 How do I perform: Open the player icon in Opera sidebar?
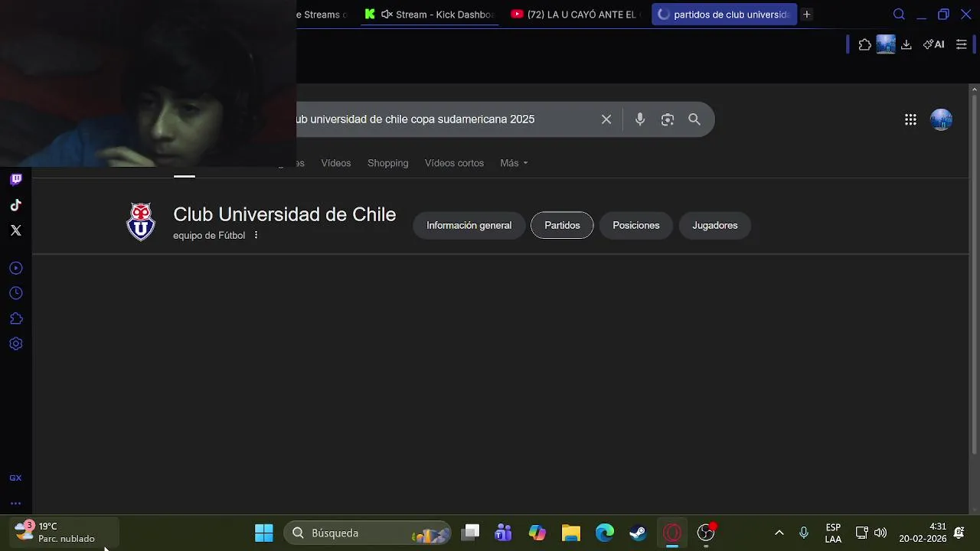16,268
